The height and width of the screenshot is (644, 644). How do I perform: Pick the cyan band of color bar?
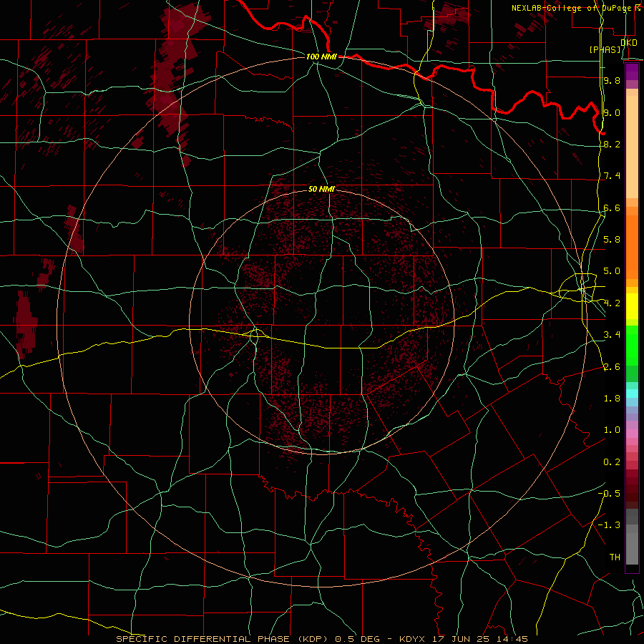pos(632,394)
